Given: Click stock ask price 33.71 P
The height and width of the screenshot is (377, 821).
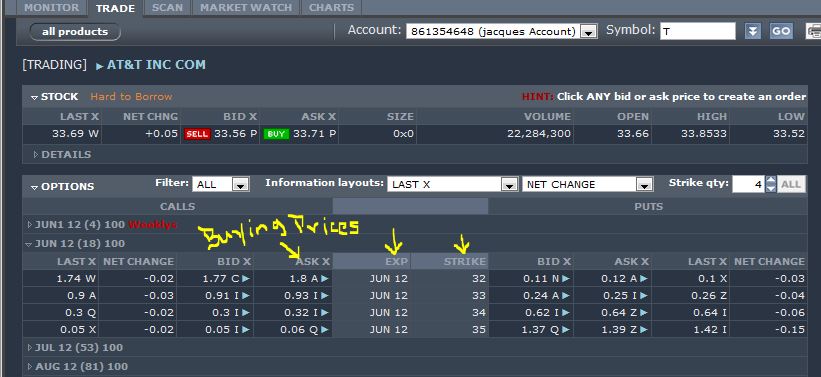Looking at the screenshot, I should point(314,134).
